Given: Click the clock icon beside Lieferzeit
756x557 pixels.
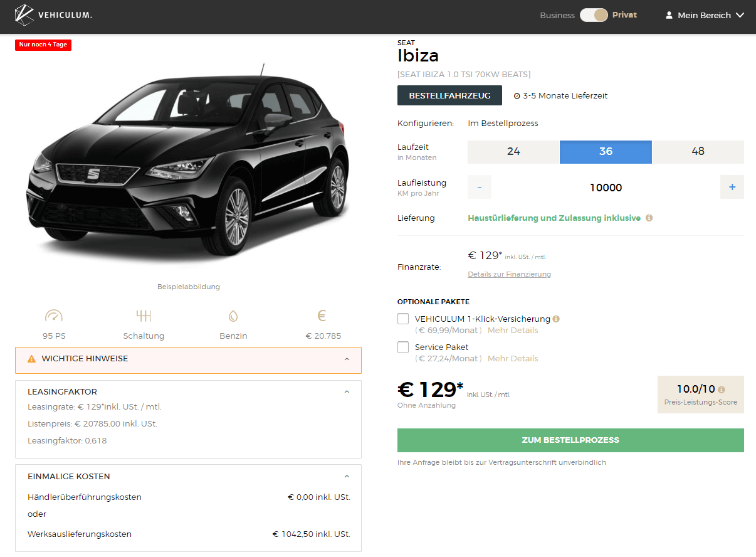Looking at the screenshot, I should [x=517, y=96].
